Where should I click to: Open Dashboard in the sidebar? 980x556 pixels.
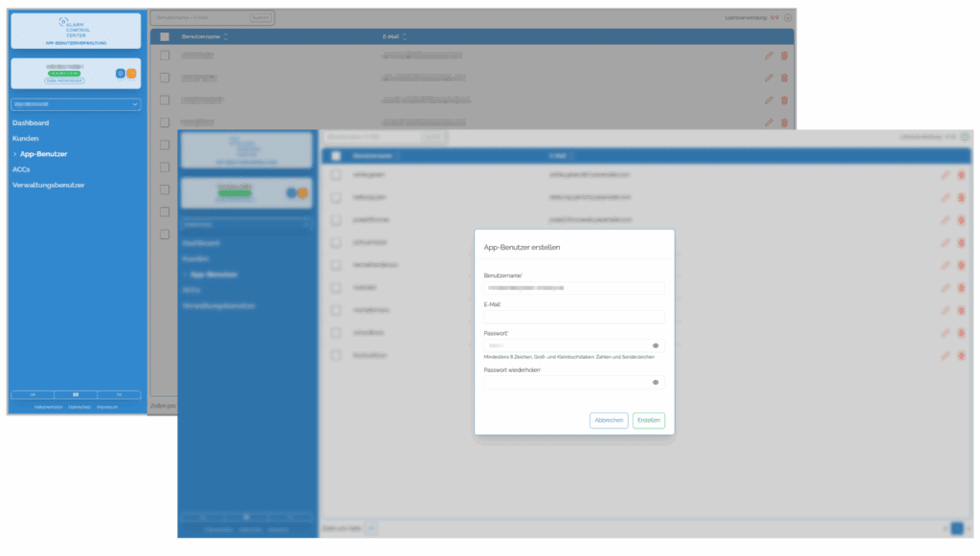click(31, 122)
